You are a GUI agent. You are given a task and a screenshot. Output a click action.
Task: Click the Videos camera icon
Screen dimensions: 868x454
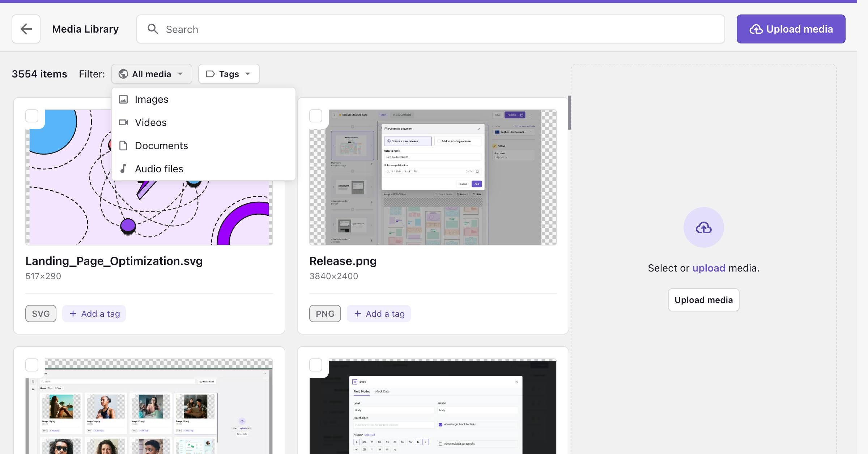(x=123, y=122)
